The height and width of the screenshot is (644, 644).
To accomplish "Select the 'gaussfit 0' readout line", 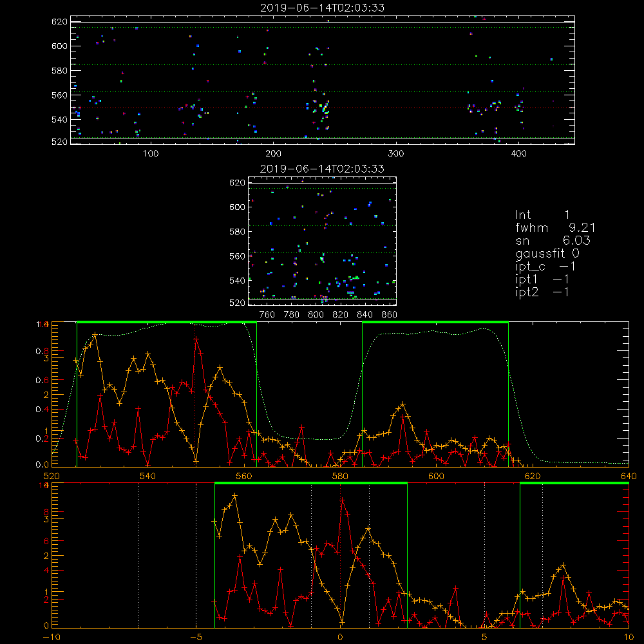I will [547, 254].
